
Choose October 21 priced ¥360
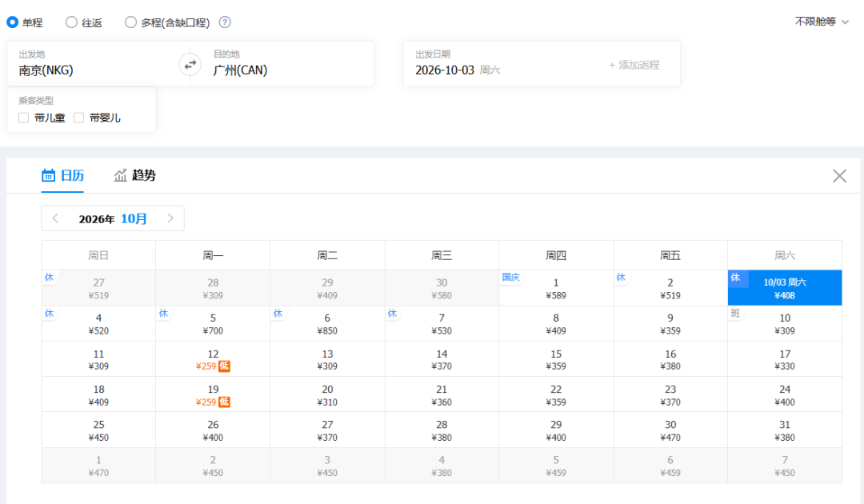click(442, 394)
